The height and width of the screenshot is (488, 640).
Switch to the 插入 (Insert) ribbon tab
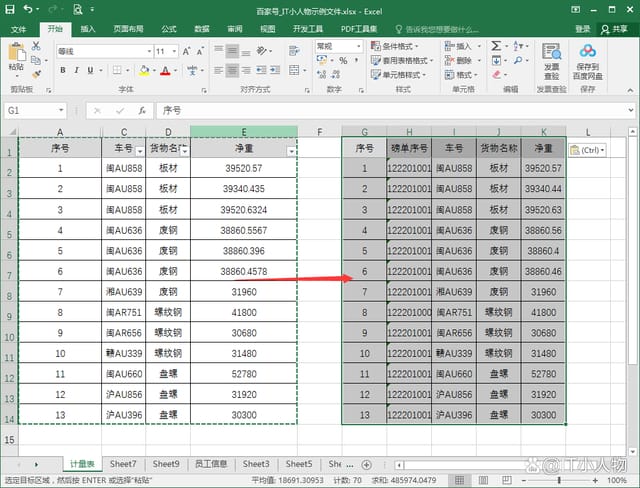pos(87,29)
